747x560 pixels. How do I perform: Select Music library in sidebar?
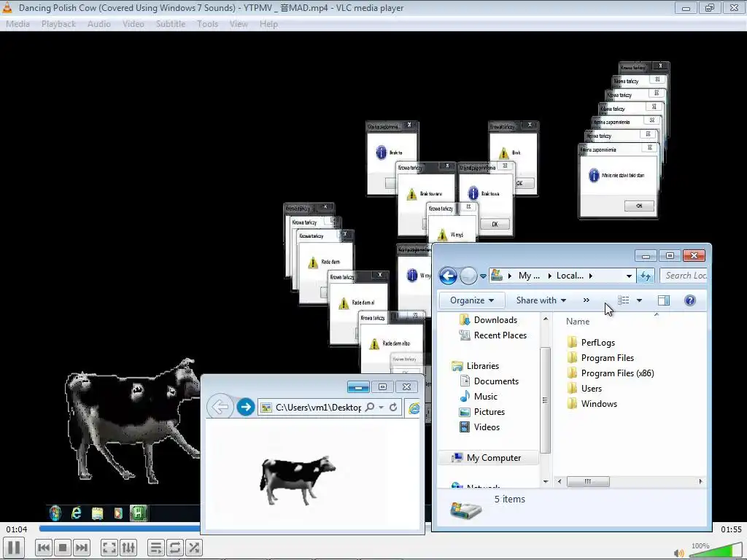click(x=479, y=396)
